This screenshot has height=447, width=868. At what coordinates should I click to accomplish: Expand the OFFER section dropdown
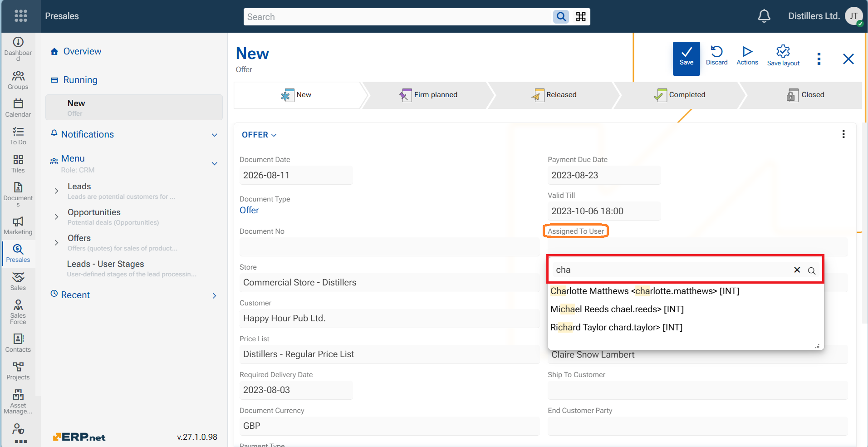259,135
